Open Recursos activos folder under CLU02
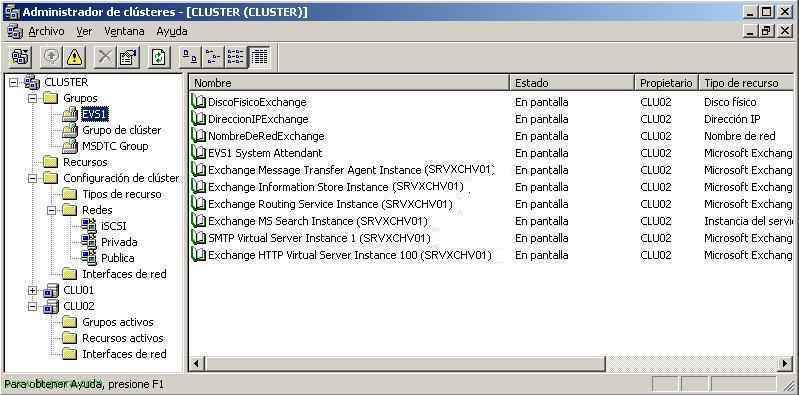Screen dimensions: 799x395 123,338
